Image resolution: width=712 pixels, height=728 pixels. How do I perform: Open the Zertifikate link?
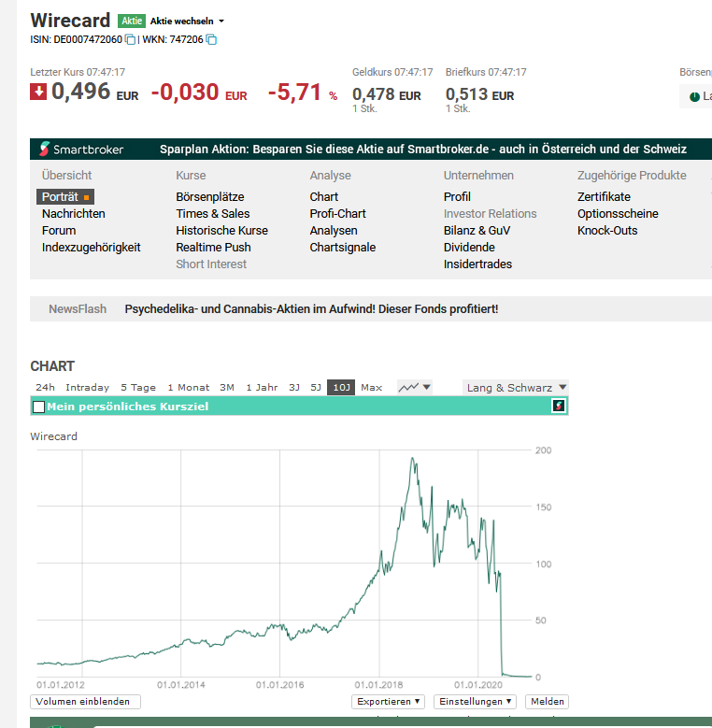604,197
